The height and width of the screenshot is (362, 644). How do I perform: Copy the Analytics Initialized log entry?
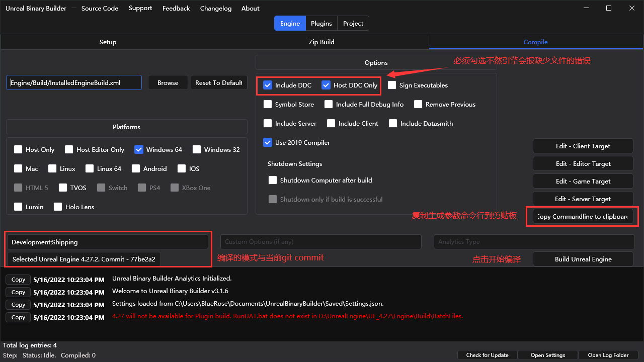pyautogui.click(x=18, y=280)
